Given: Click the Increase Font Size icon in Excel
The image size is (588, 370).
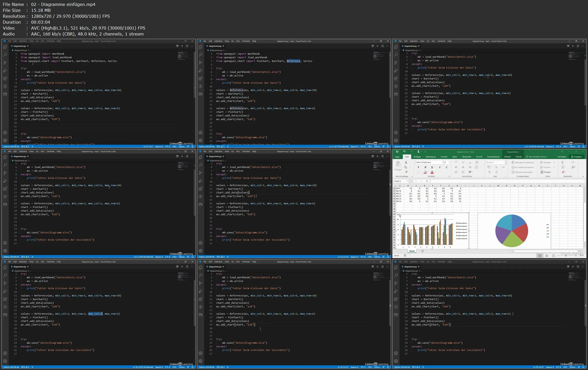Looking at the screenshot, I should pos(440,167).
